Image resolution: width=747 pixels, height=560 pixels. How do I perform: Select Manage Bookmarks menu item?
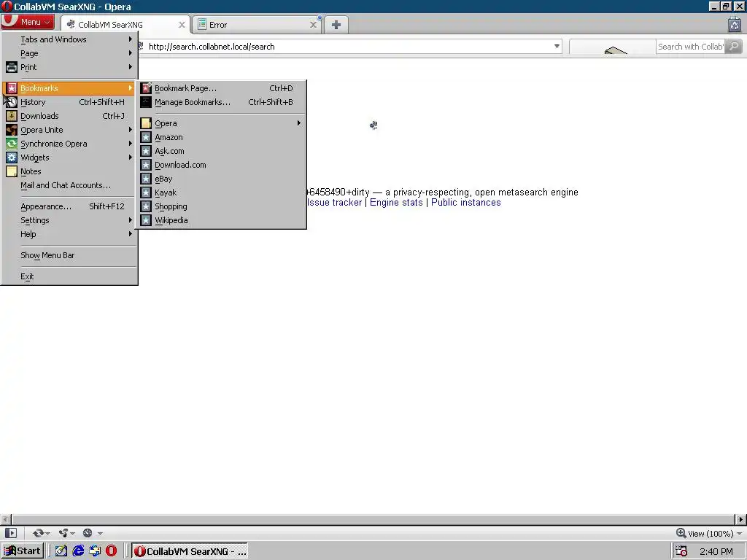pyautogui.click(x=221, y=102)
